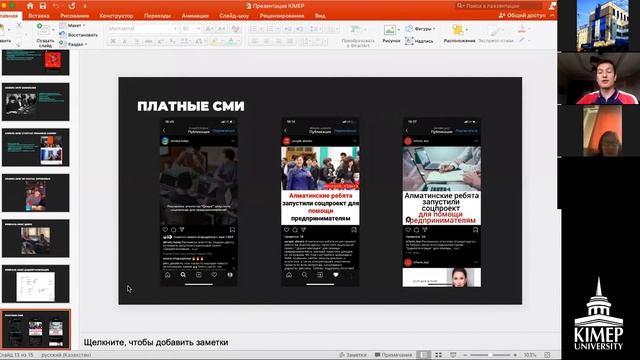Click the Создать слайд button

coord(44,35)
